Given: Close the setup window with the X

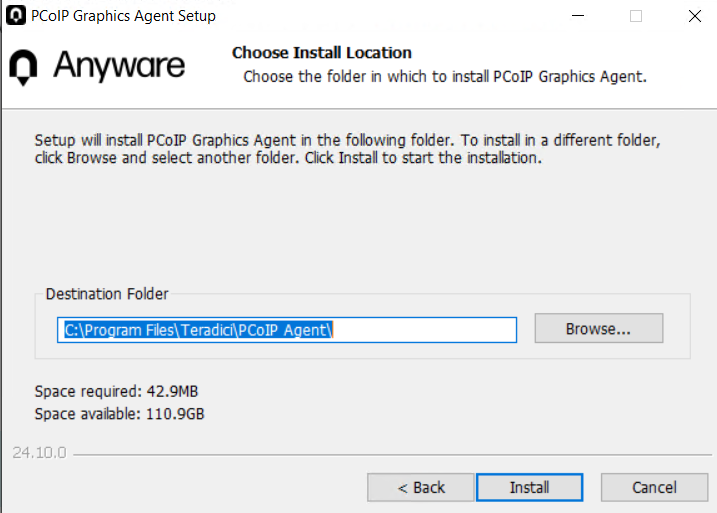Looking at the screenshot, I should [695, 16].
